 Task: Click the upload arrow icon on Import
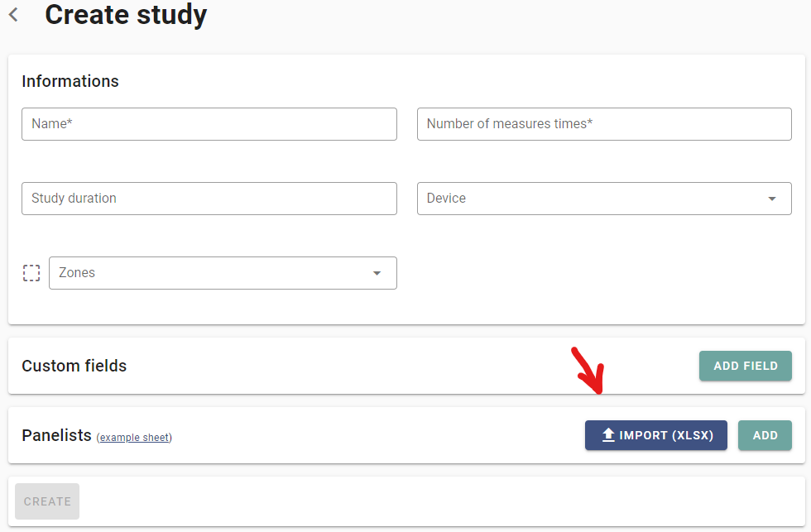(608, 435)
